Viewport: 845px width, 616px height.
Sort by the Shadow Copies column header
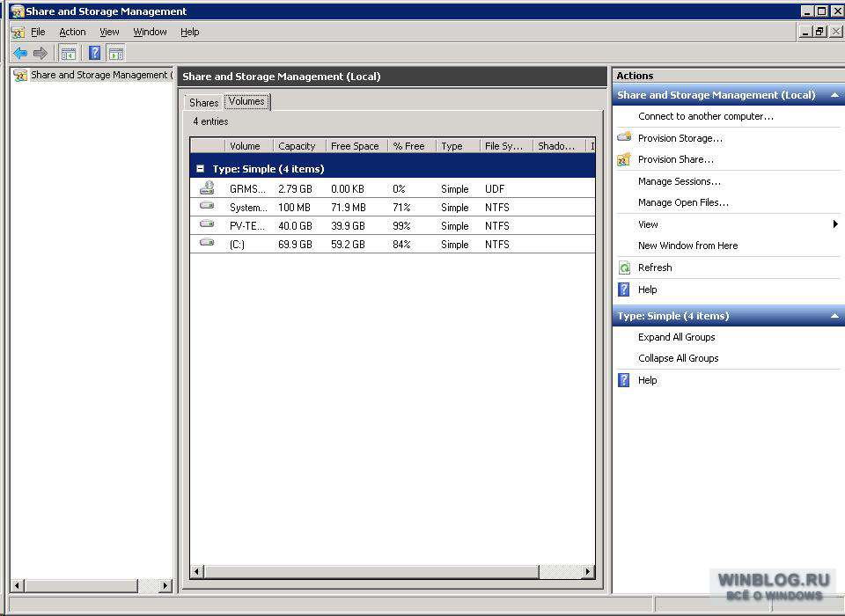560,146
